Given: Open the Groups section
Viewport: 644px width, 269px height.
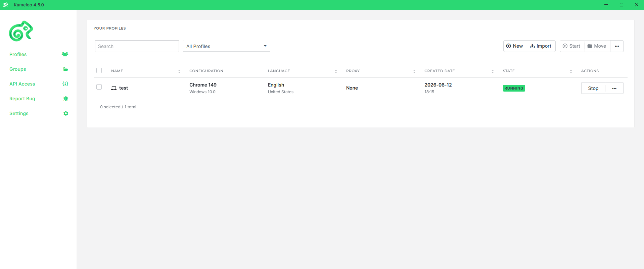Looking at the screenshot, I should [x=18, y=69].
